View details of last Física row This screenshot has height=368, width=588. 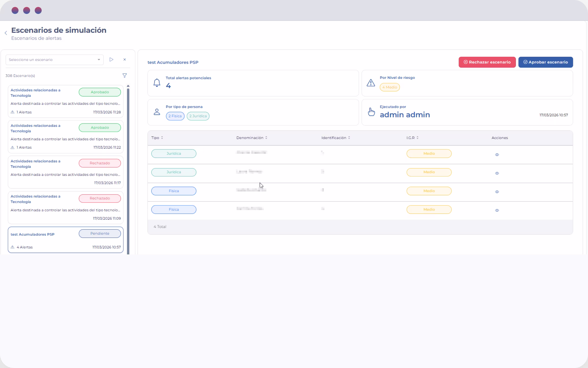pos(497,210)
